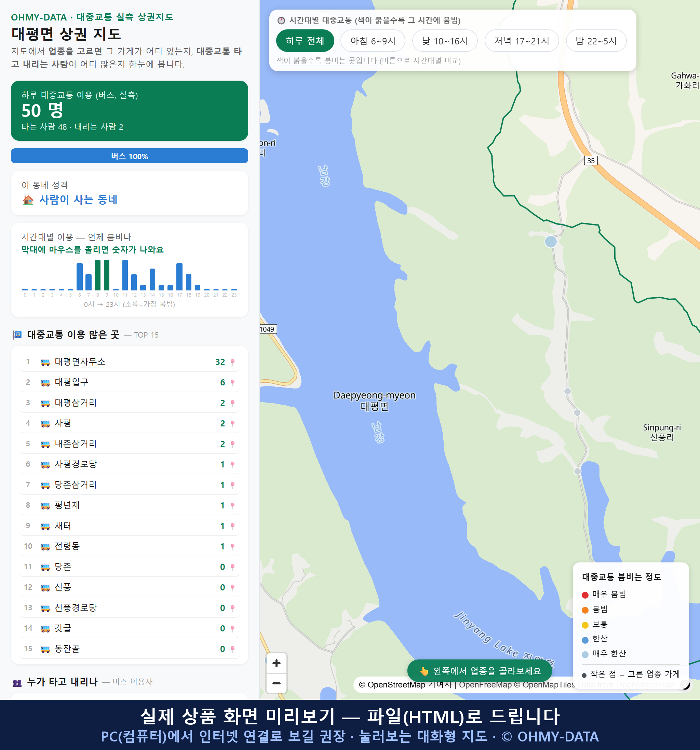Click the pin icon in 사평 row

232,424
